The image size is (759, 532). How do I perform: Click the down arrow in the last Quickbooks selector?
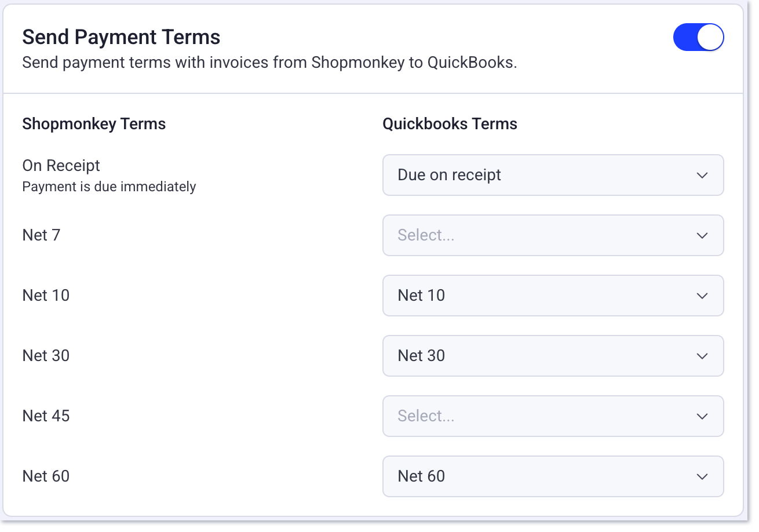(702, 476)
